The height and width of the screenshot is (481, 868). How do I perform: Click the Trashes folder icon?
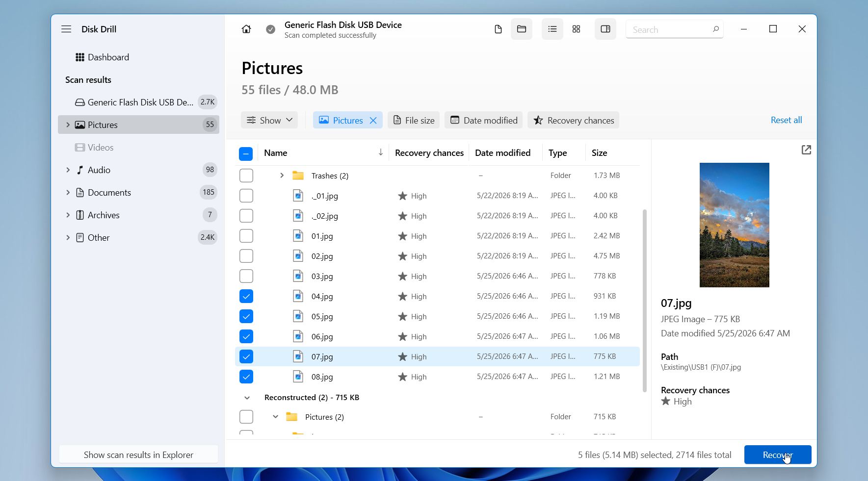[298, 176]
